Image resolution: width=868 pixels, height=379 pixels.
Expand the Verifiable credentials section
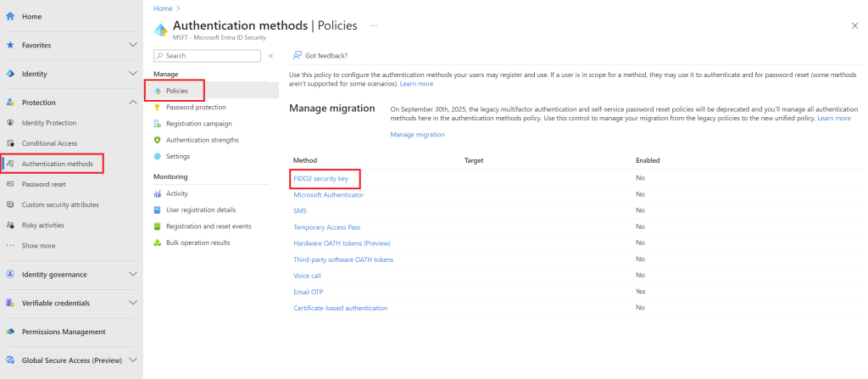[132, 303]
